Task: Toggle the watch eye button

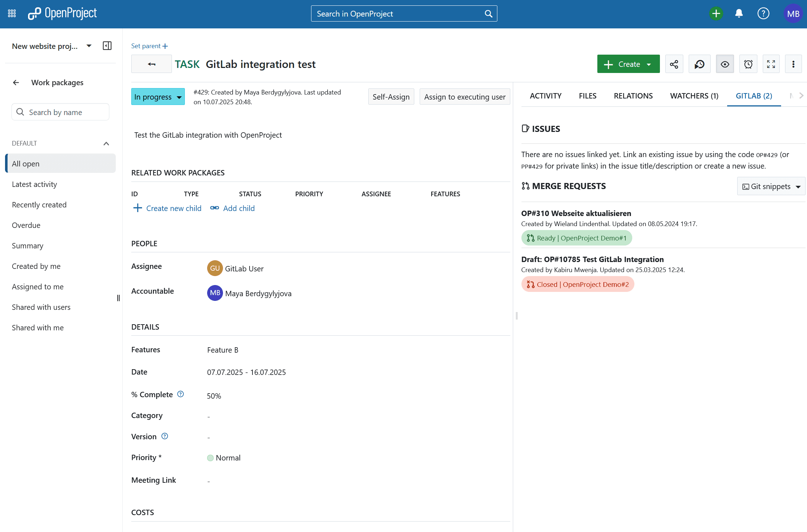Action: click(725, 64)
